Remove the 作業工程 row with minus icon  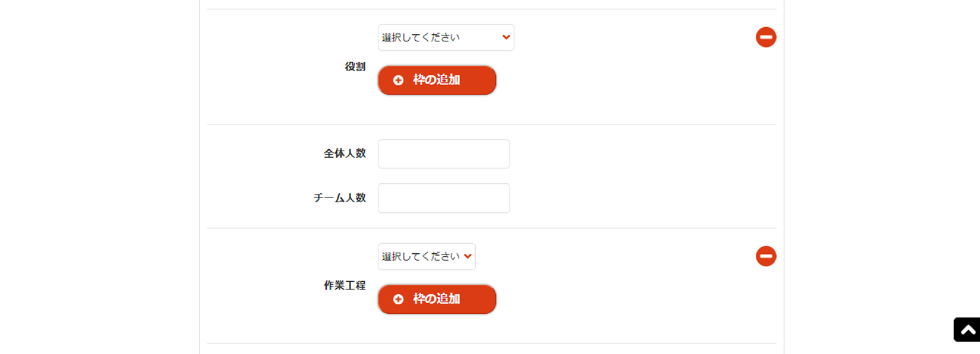(x=766, y=257)
